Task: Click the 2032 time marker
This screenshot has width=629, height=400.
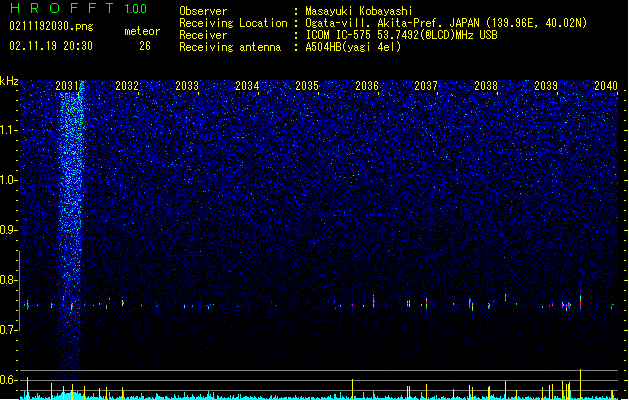Action: (127, 86)
